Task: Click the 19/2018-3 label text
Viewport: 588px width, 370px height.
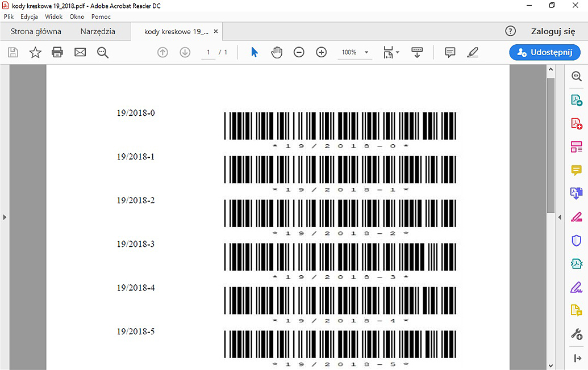Action: [136, 244]
